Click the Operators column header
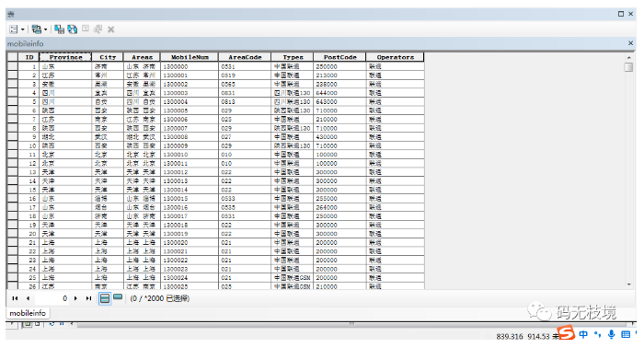 [x=395, y=57]
